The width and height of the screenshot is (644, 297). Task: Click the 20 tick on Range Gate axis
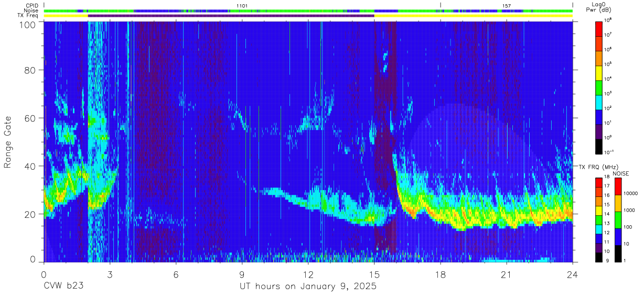pyautogui.click(x=30, y=214)
